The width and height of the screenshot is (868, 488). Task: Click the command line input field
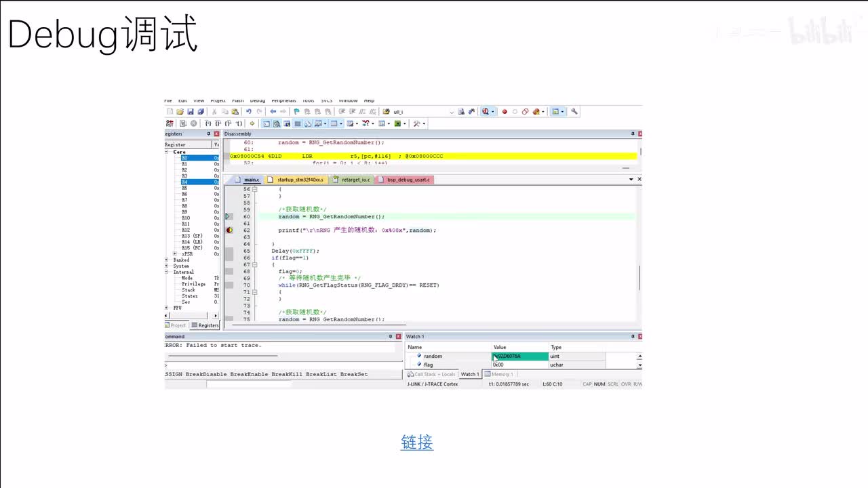(283, 365)
